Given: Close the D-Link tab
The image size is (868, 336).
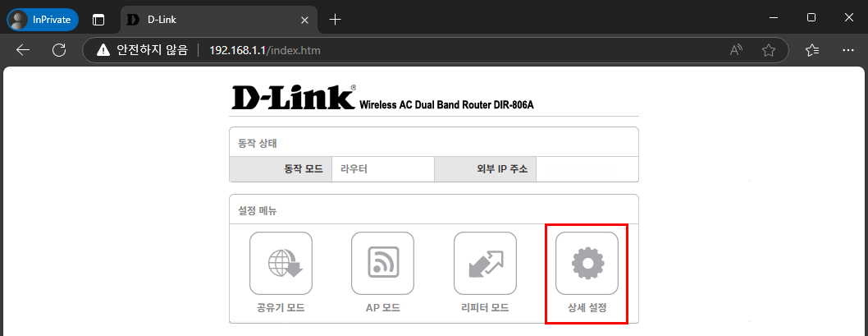Looking at the screenshot, I should pos(304,20).
